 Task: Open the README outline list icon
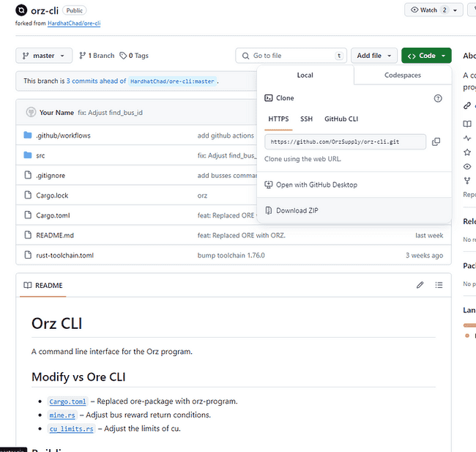pos(439,285)
